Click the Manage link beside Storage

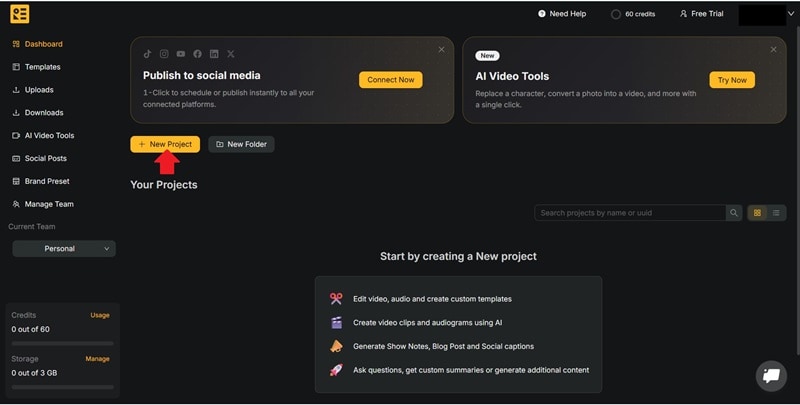pos(97,359)
